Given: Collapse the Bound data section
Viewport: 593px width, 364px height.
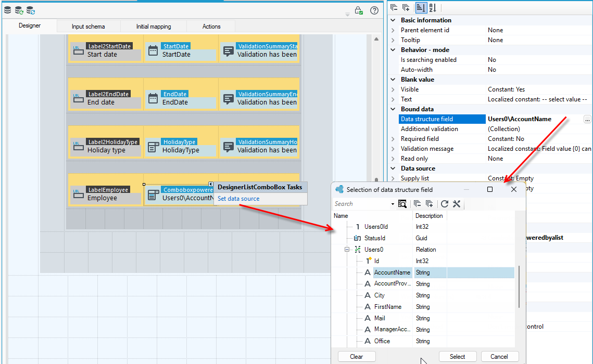Looking at the screenshot, I should [x=393, y=109].
